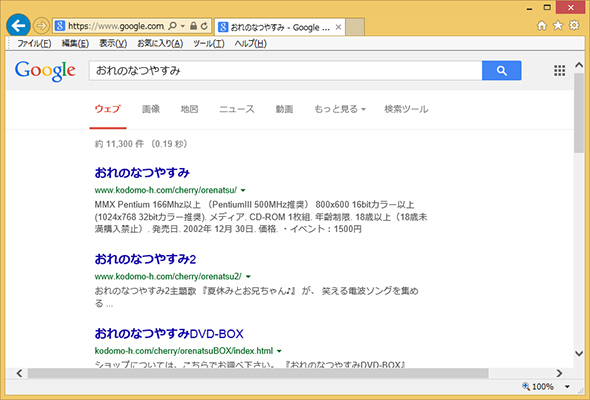590x400 pixels.
Task: Refresh the page using reload icon
Action: click(204, 26)
